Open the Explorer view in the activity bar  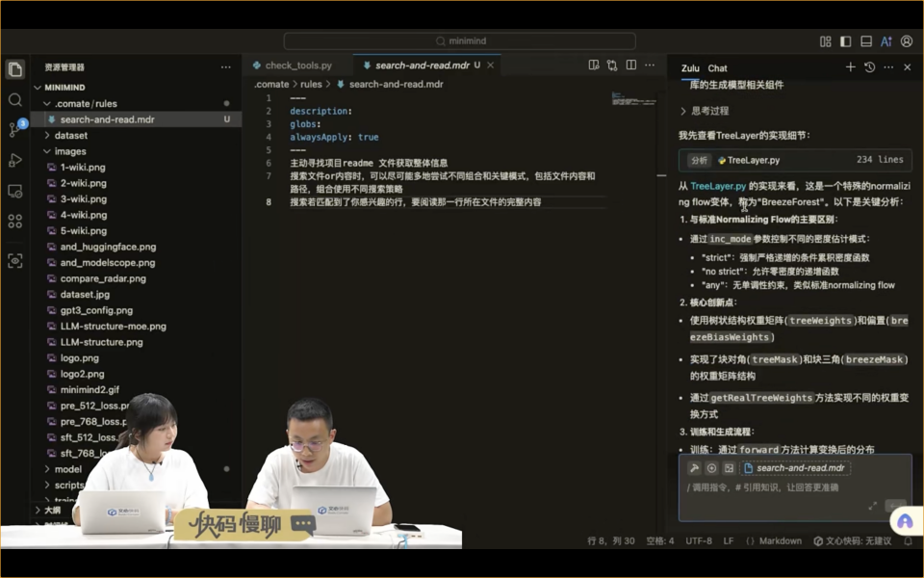[x=15, y=69]
